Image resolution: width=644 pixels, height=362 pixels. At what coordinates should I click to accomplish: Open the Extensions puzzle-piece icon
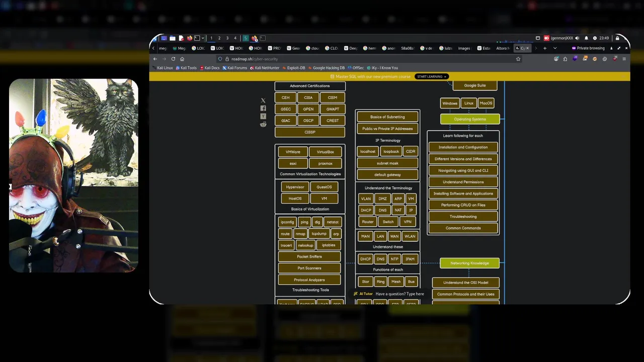click(x=565, y=59)
